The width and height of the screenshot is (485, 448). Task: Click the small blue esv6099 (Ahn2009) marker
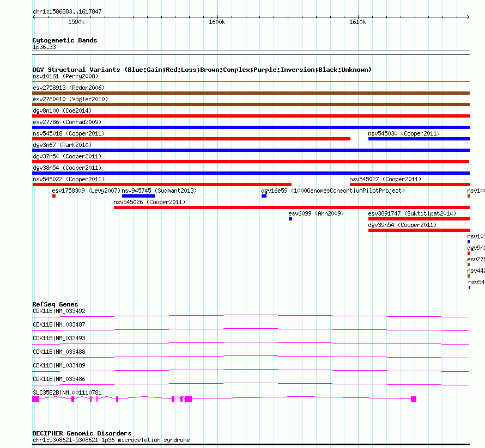(290, 219)
